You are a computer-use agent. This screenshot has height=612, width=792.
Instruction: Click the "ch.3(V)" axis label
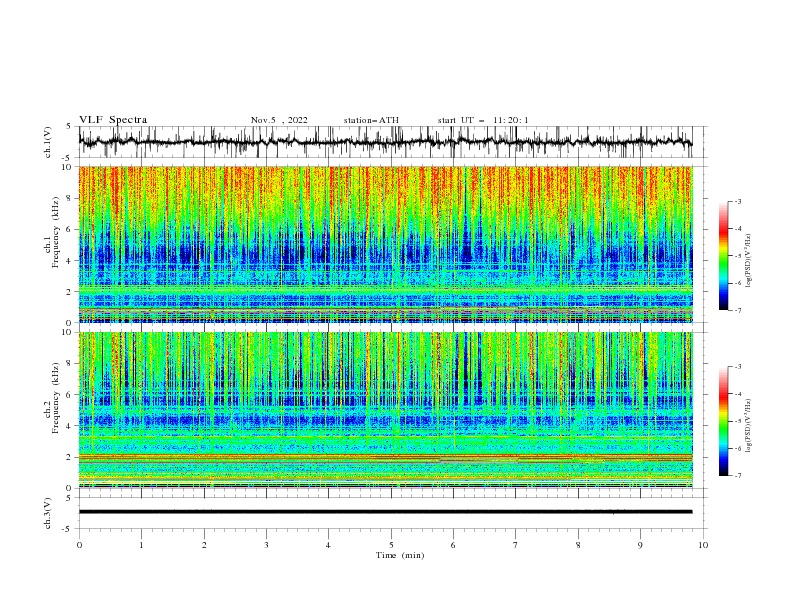click(48, 513)
